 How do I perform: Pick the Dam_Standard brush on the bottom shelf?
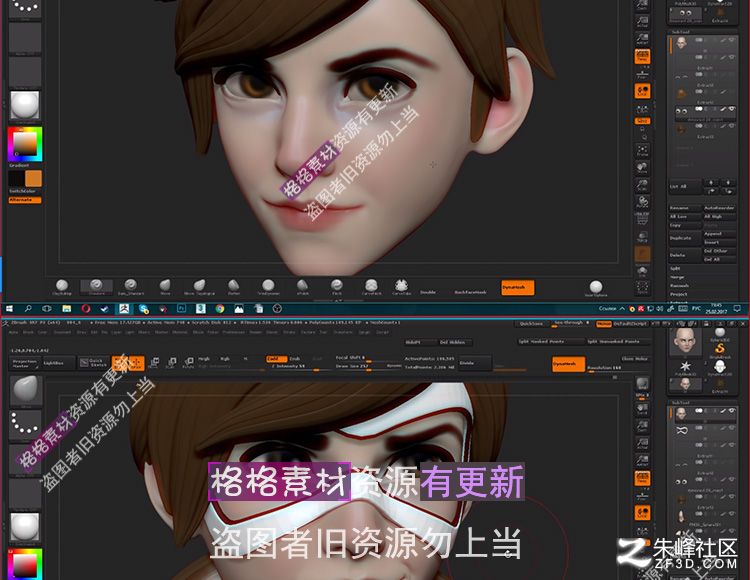131,287
